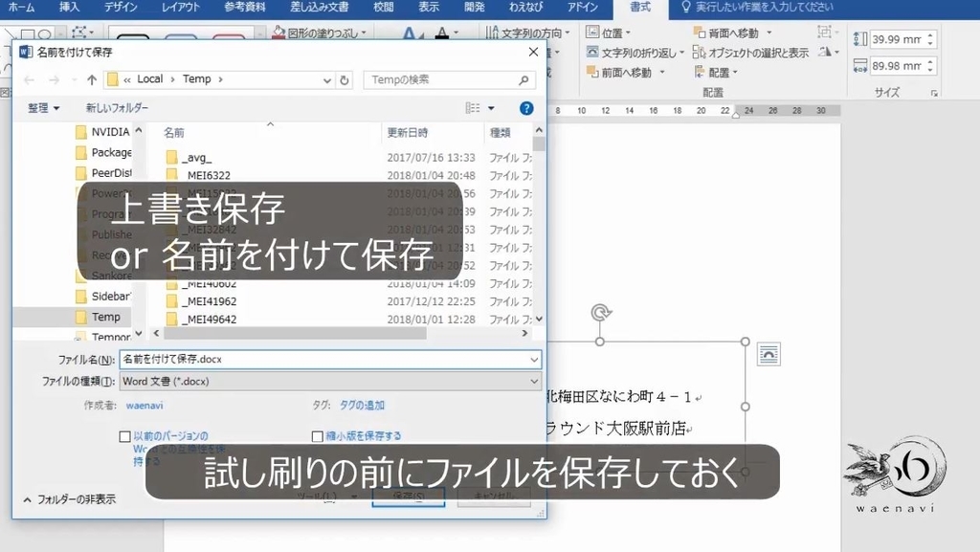Click the Shape Fill paint bucket

278,32
